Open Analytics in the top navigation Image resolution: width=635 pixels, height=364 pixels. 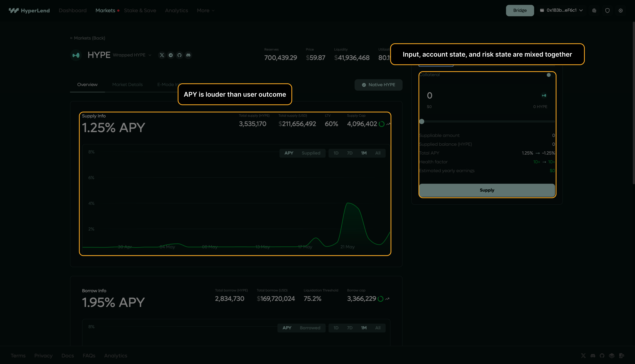pos(177,11)
